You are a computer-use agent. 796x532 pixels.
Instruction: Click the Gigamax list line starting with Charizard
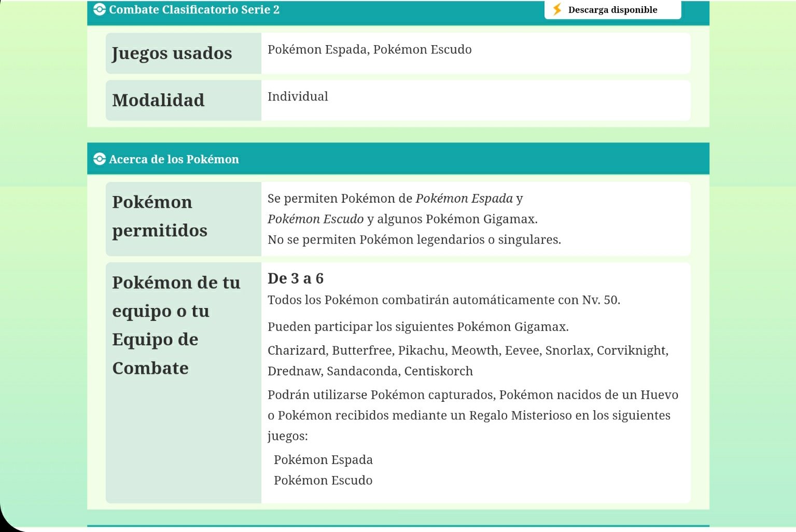(x=468, y=351)
